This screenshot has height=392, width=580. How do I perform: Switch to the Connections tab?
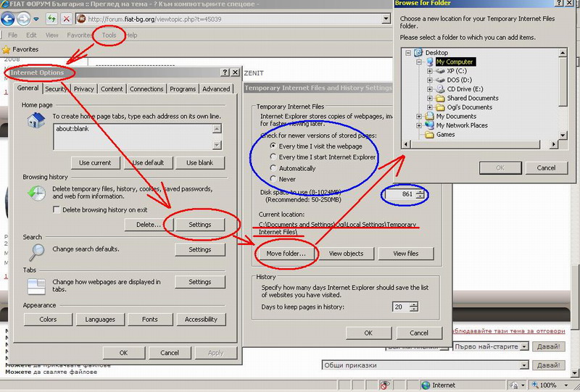(146, 88)
